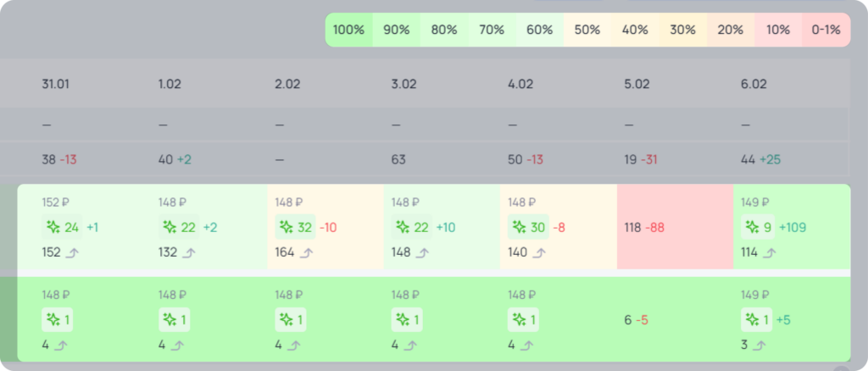Click sparkle badge showing 32 on 2.02
Screen dimensions: 868x371
(x=295, y=227)
